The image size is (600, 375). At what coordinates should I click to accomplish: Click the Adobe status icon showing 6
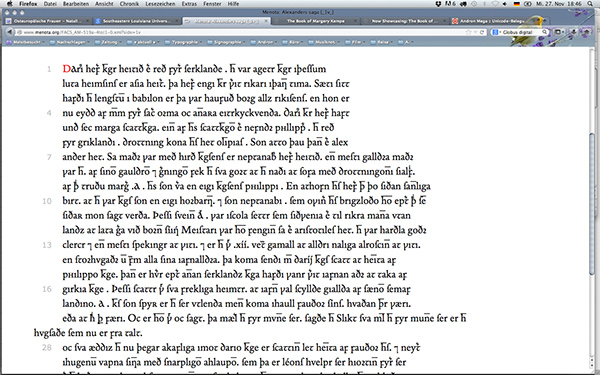[x=450, y=4]
